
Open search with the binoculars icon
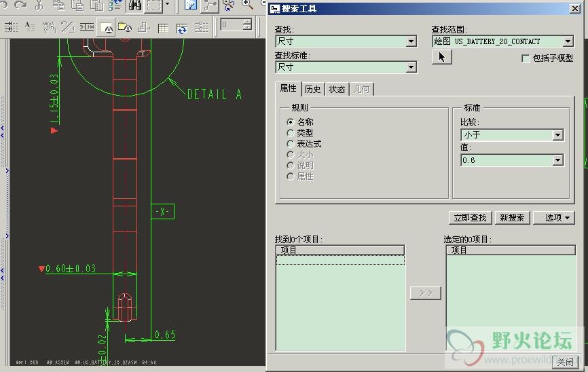point(134,5)
